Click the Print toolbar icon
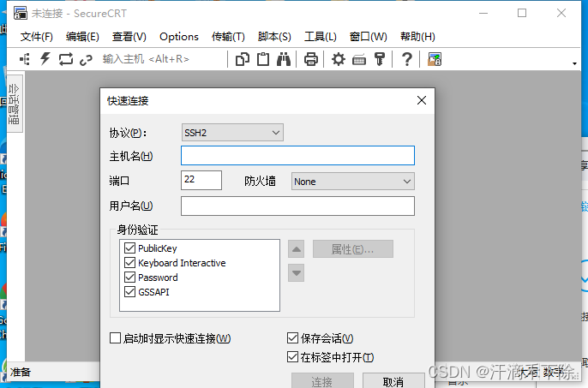 point(311,59)
